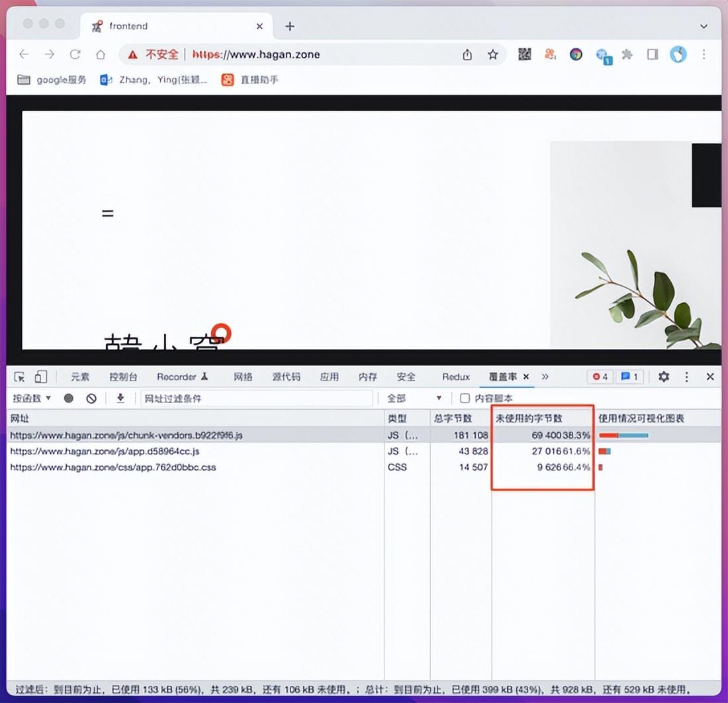Viewport: 728px width, 703px height.
Task: Open the google服务 bookmarks folder
Action: click(52, 80)
